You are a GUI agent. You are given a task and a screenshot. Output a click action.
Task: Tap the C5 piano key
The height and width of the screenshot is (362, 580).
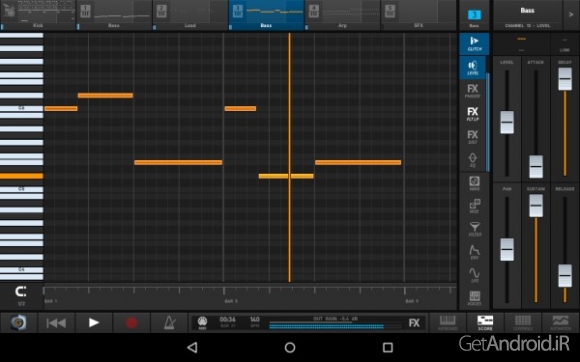coord(21,189)
